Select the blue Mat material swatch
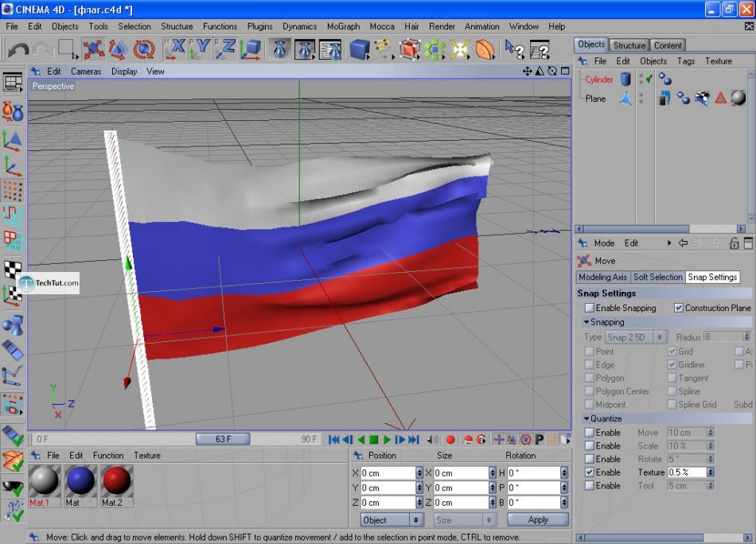 click(80, 481)
